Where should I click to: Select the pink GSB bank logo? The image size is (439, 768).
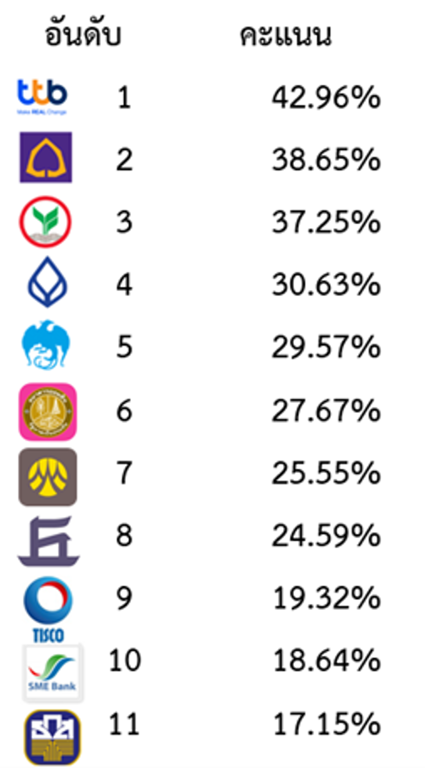48,411
